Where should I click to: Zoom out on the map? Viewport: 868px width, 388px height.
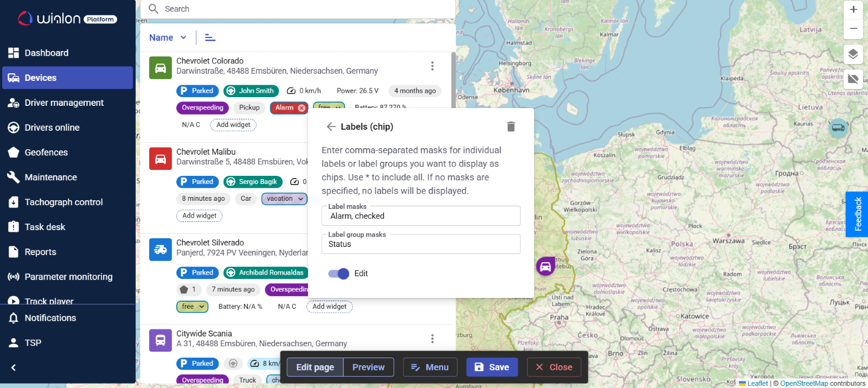coord(853,29)
